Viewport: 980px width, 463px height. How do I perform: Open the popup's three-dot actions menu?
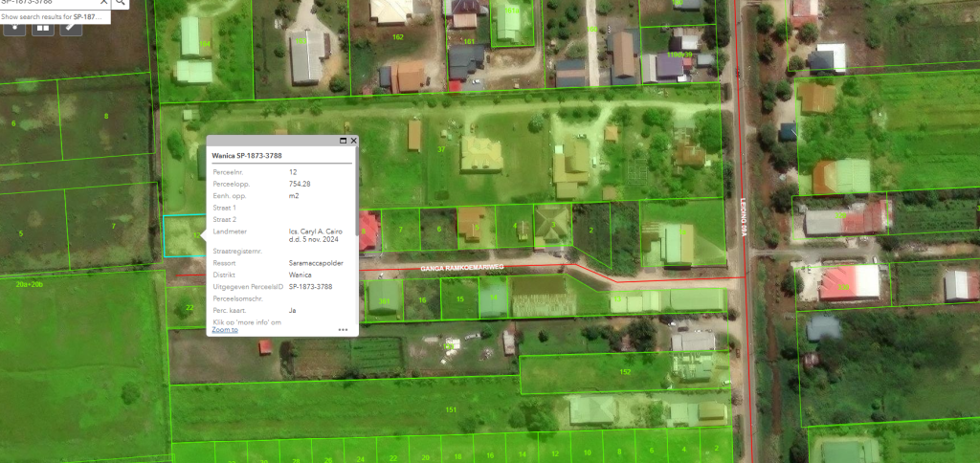click(343, 329)
